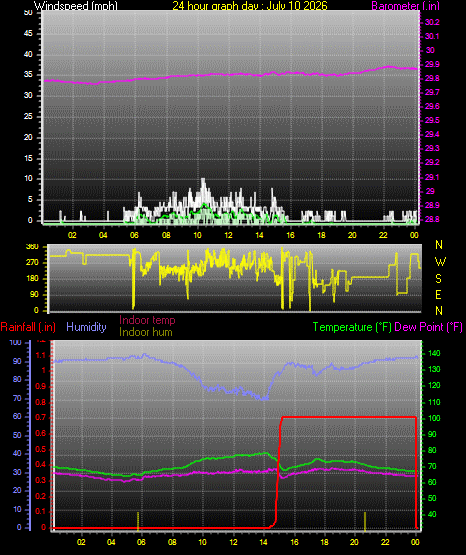
Task: Click the 70 value on the green temperature scale
Action: [x=432, y=467]
